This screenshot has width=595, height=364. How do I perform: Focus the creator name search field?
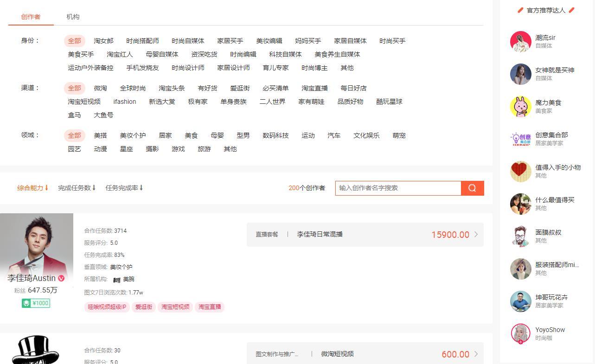(398, 188)
